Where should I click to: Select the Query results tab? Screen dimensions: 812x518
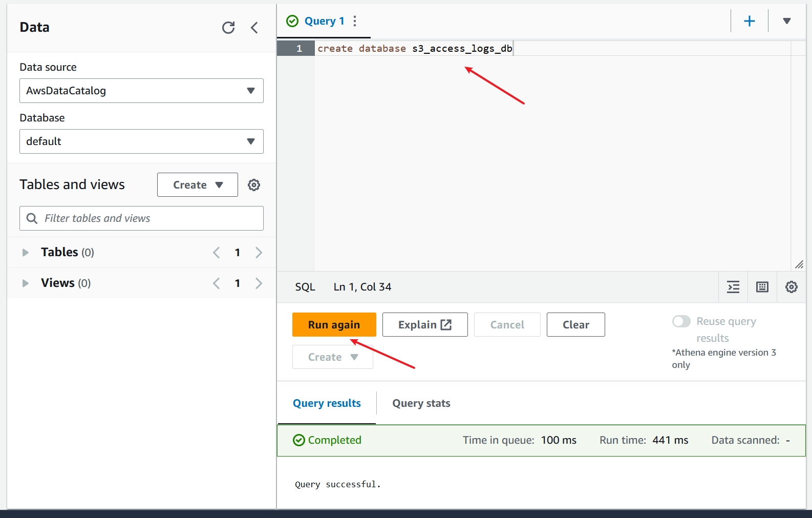[x=327, y=403]
